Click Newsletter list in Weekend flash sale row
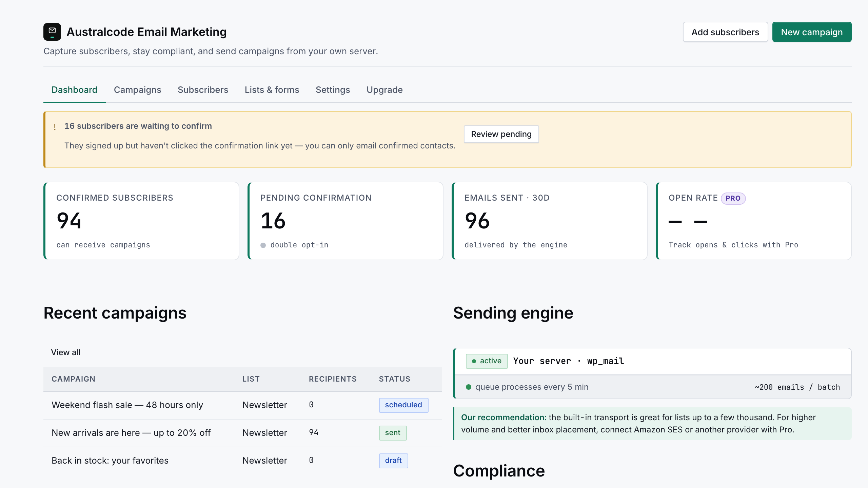868x488 pixels. (x=265, y=405)
